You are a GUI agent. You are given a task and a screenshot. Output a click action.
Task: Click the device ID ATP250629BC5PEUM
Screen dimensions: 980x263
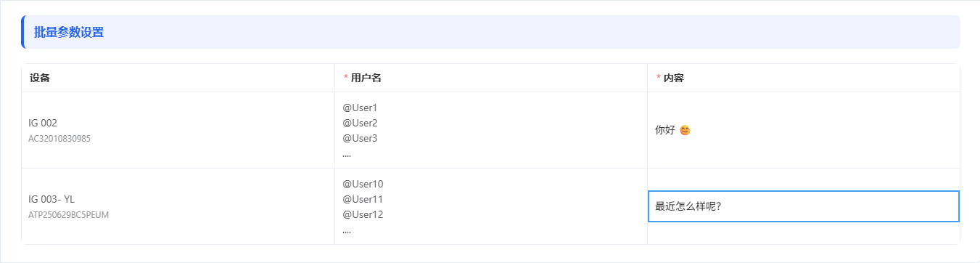(x=69, y=214)
